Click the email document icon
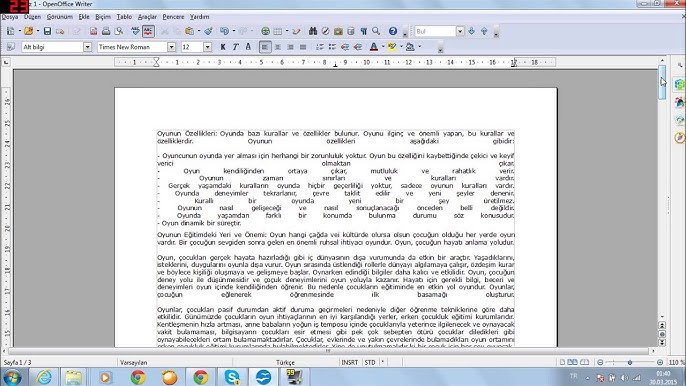Image resolution: width=686 pixels, height=386 pixels. click(60, 32)
